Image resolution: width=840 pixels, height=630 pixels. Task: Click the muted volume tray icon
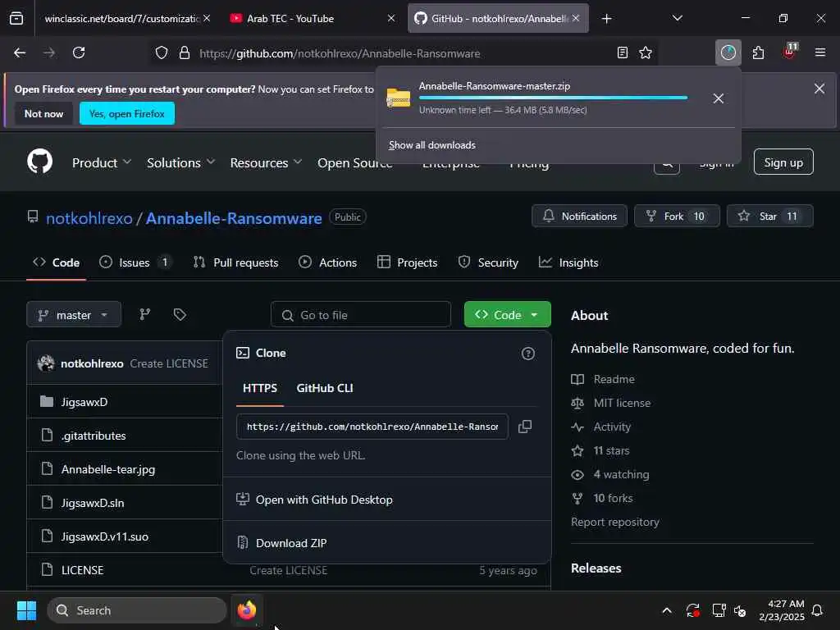pyautogui.click(x=741, y=610)
